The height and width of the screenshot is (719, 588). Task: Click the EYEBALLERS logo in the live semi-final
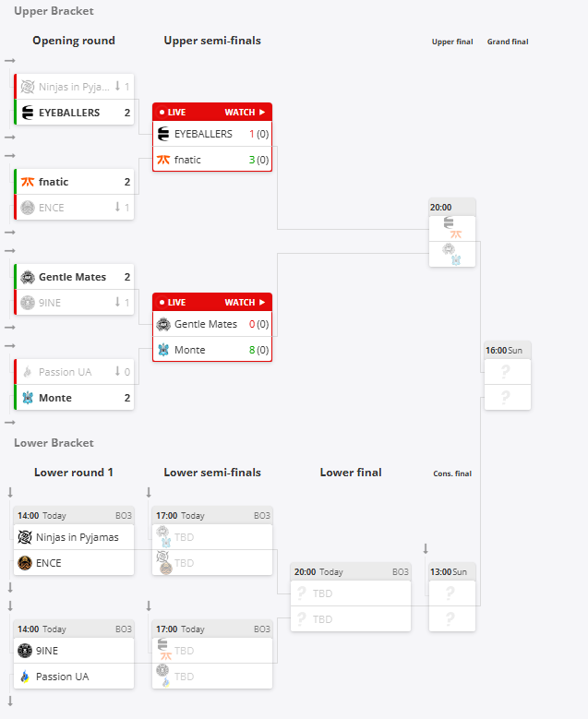pos(163,134)
